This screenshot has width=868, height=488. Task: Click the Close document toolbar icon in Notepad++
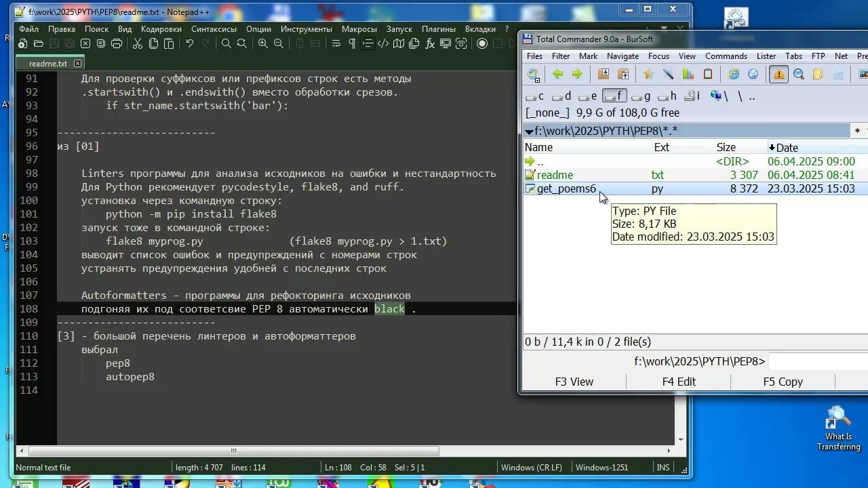pos(85,43)
